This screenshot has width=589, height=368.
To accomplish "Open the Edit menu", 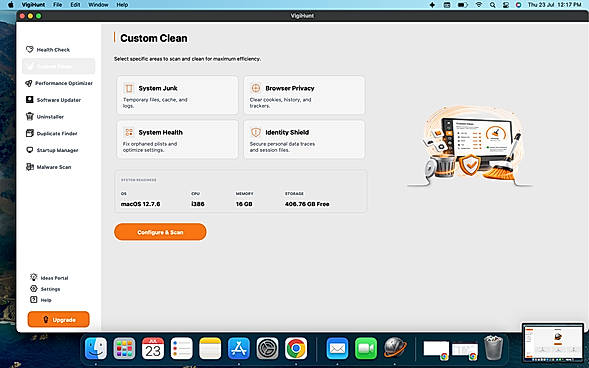I will coord(75,5).
